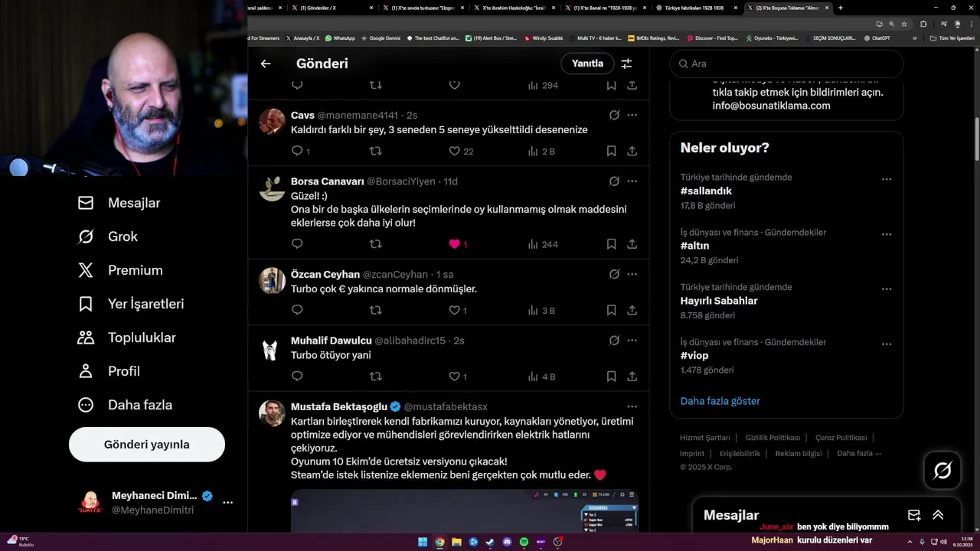Open #altın trending topic

[694, 246]
